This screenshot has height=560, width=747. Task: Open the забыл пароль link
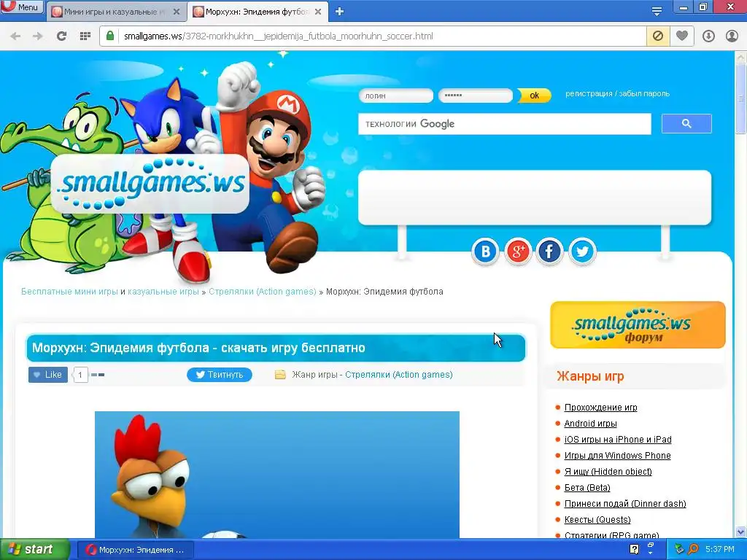coord(644,94)
